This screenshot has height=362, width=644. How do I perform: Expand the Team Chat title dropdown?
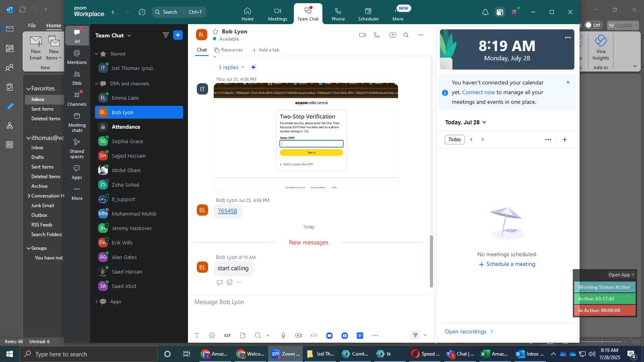(x=129, y=36)
